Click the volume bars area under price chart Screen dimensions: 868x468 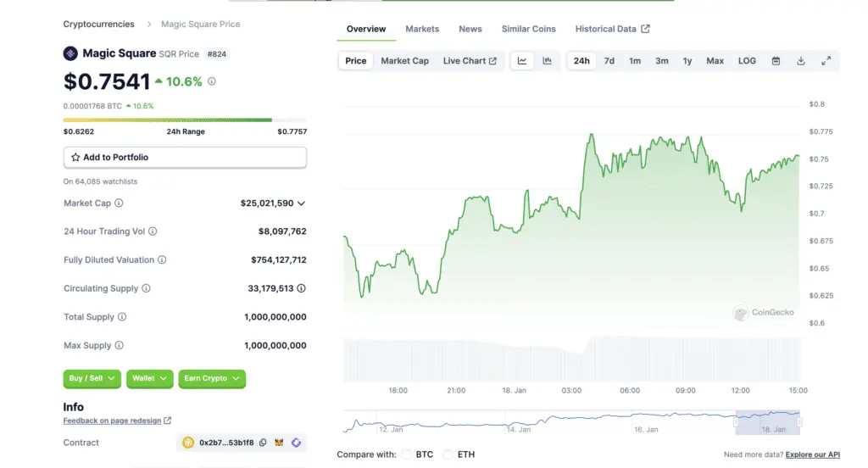tap(571, 359)
